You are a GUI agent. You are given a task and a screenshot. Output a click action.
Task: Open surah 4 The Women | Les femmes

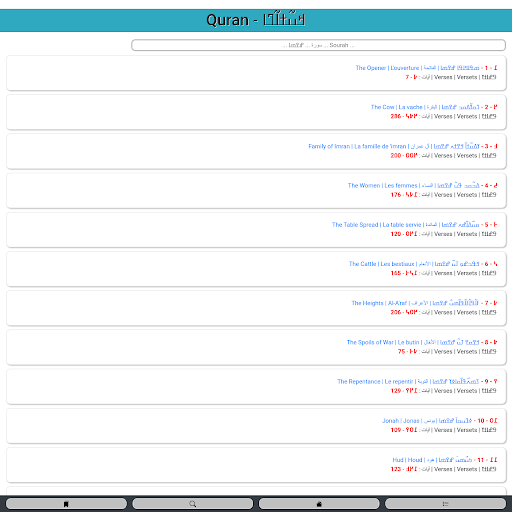[422, 185]
